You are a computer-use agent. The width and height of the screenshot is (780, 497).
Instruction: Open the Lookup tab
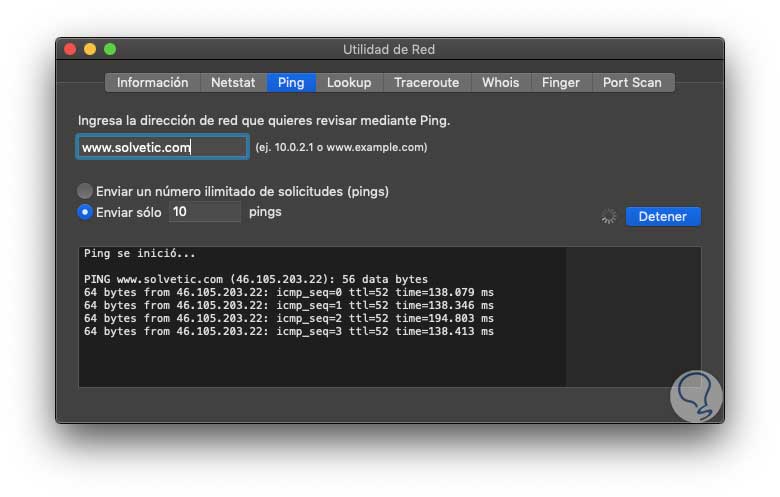tap(349, 83)
